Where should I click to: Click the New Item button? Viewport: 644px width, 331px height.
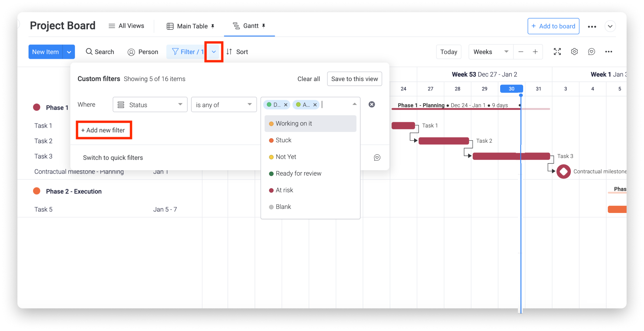click(45, 52)
